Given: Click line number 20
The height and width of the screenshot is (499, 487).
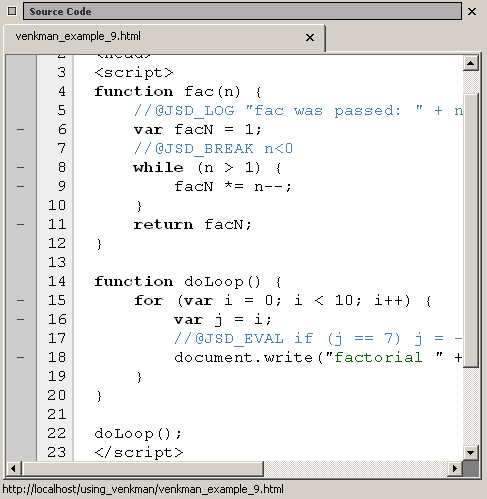Looking at the screenshot, I should [x=57, y=395].
